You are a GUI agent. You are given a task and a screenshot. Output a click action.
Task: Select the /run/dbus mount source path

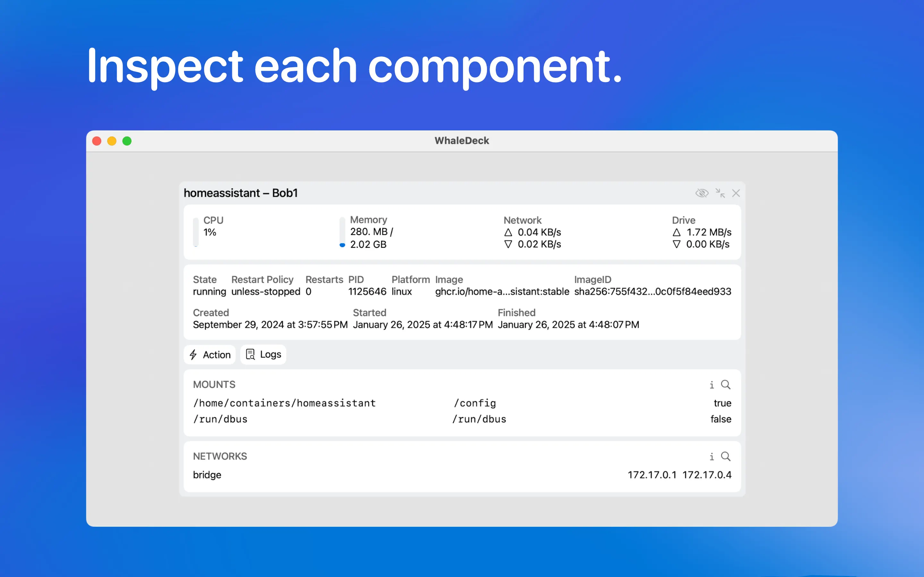[x=220, y=419]
